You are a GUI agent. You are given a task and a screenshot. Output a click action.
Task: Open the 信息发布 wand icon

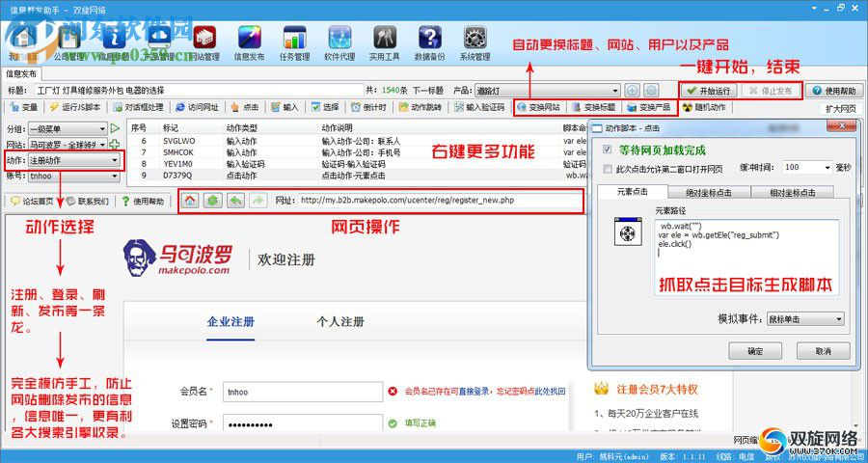click(249, 43)
